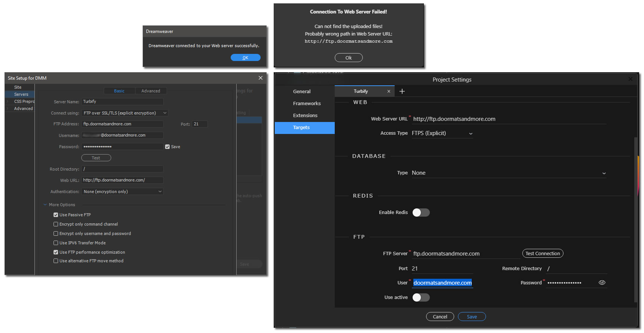Switch to the Advanced server tab
This screenshot has height=333, width=644.
coord(151,91)
